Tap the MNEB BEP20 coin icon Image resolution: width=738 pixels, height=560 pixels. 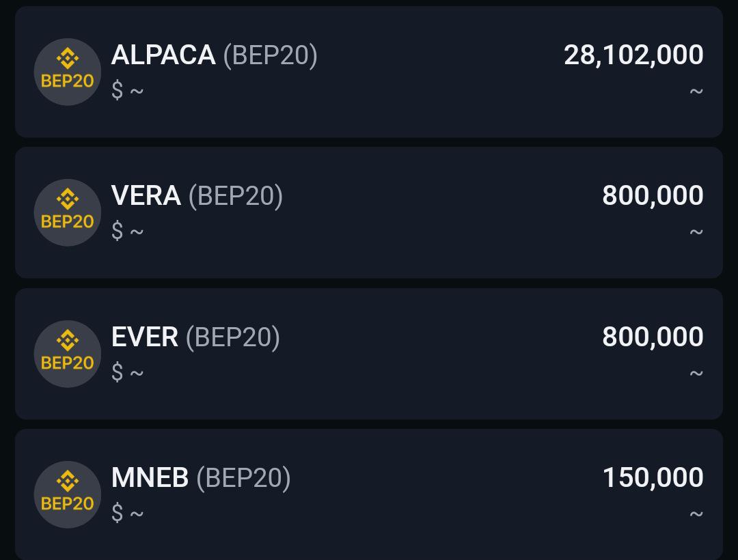[x=67, y=494]
